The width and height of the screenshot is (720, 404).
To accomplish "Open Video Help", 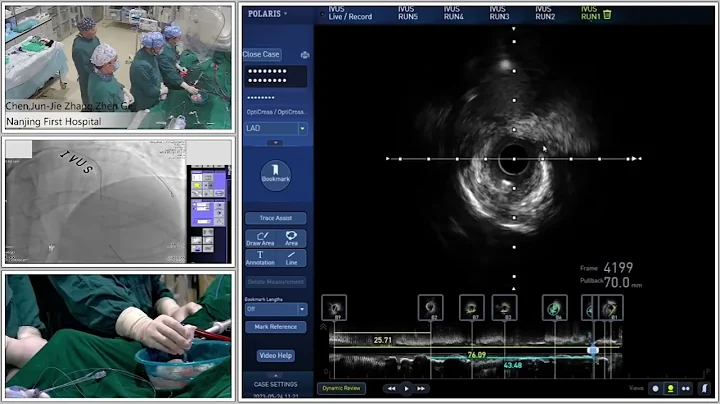I will [276, 356].
